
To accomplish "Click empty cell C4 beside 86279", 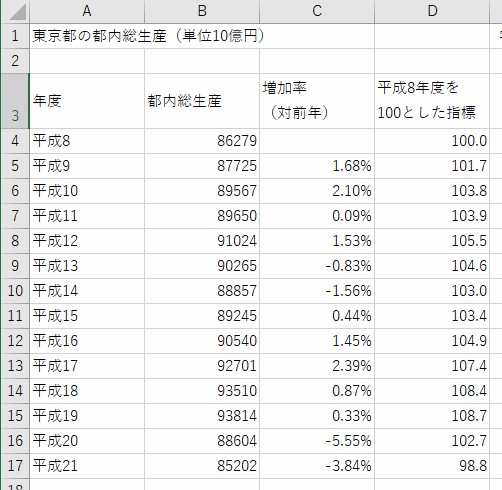I will click(x=317, y=141).
